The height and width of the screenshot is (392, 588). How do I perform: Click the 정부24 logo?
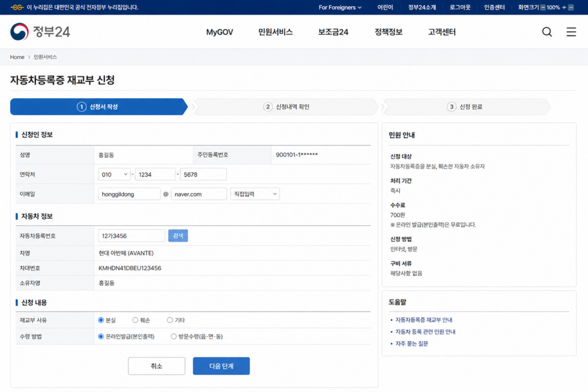pyautogui.click(x=40, y=32)
